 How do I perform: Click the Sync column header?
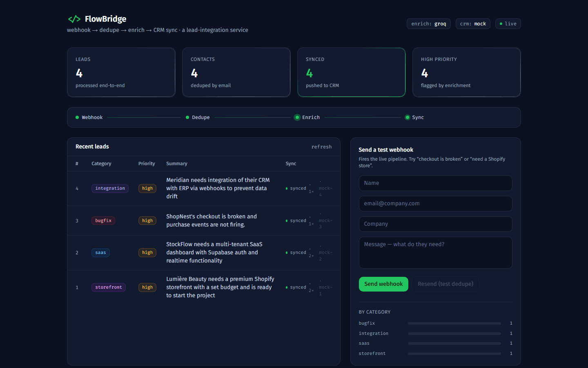pos(291,164)
